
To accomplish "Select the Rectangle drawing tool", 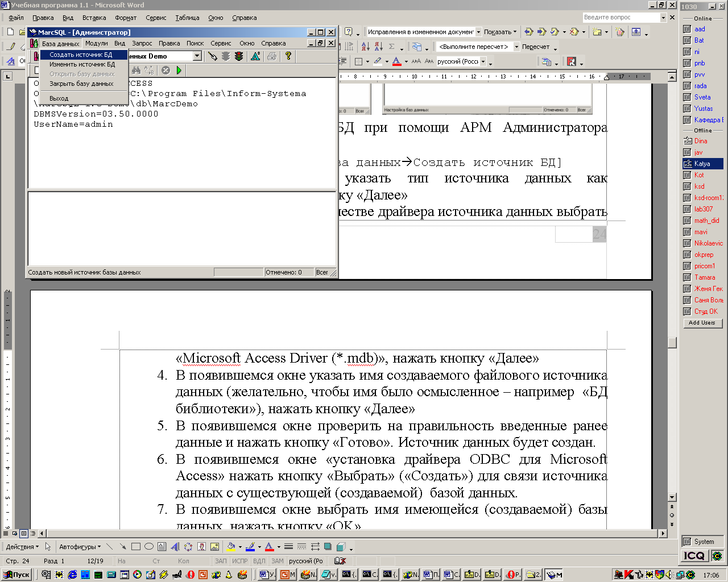I will pos(135,547).
